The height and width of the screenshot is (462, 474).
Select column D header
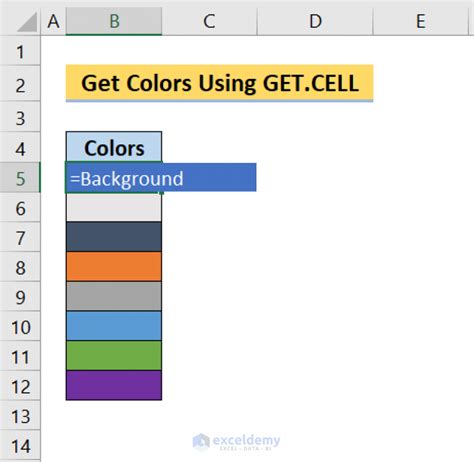tap(315, 21)
